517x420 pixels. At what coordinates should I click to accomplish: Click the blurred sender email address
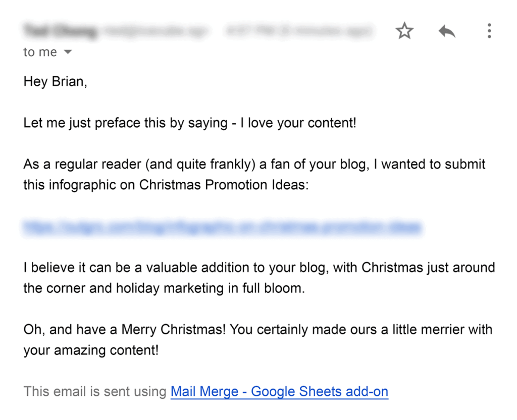[x=154, y=31]
